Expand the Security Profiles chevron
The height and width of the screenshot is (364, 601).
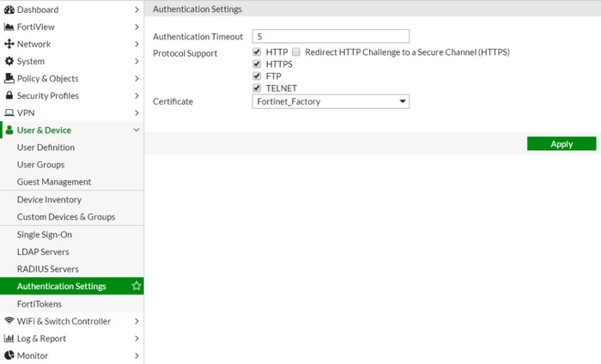click(137, 96)
